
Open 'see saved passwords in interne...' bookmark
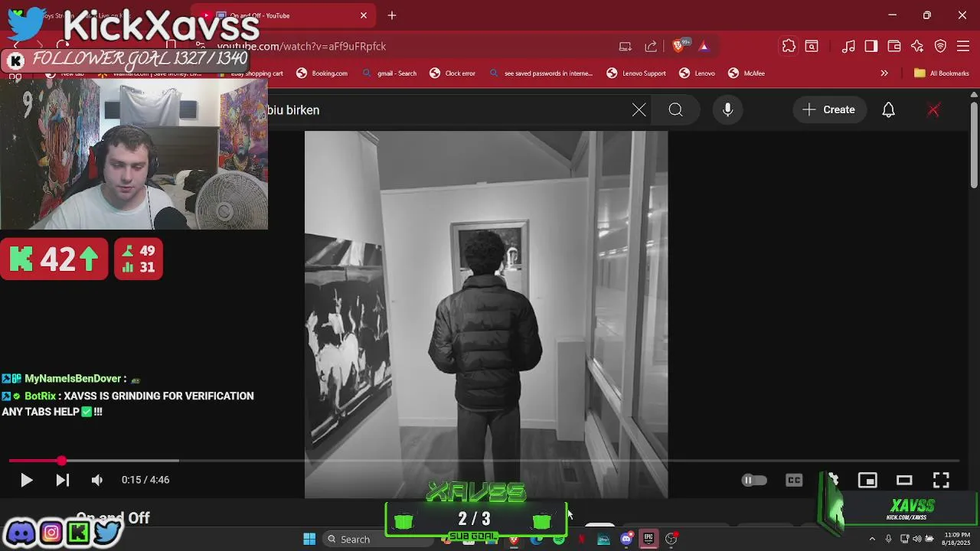click(x=541, y=73)
